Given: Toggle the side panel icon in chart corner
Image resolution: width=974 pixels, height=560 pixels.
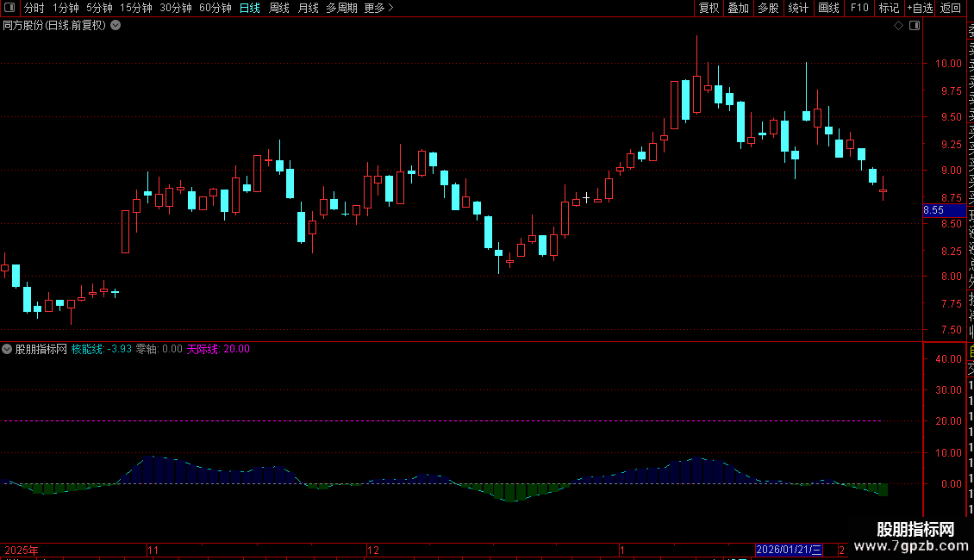Looking at the screenshot, I should pos(915,26).
